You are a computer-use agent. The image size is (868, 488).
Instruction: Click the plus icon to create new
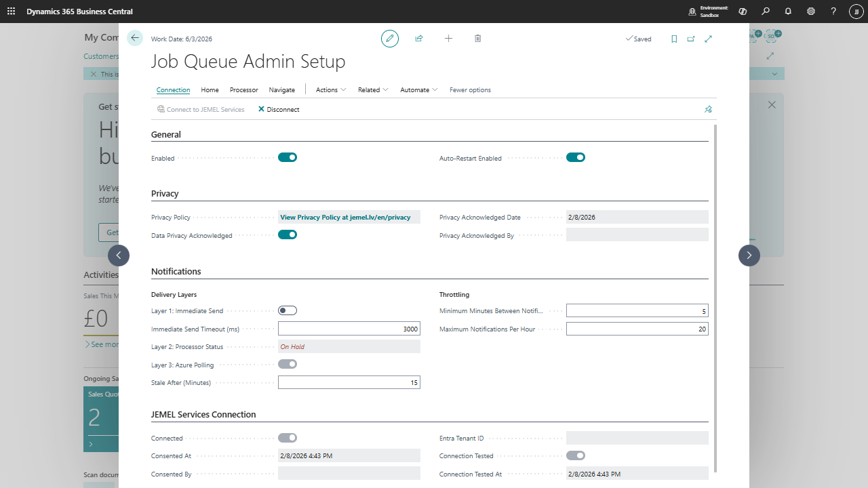pos(448,39)
